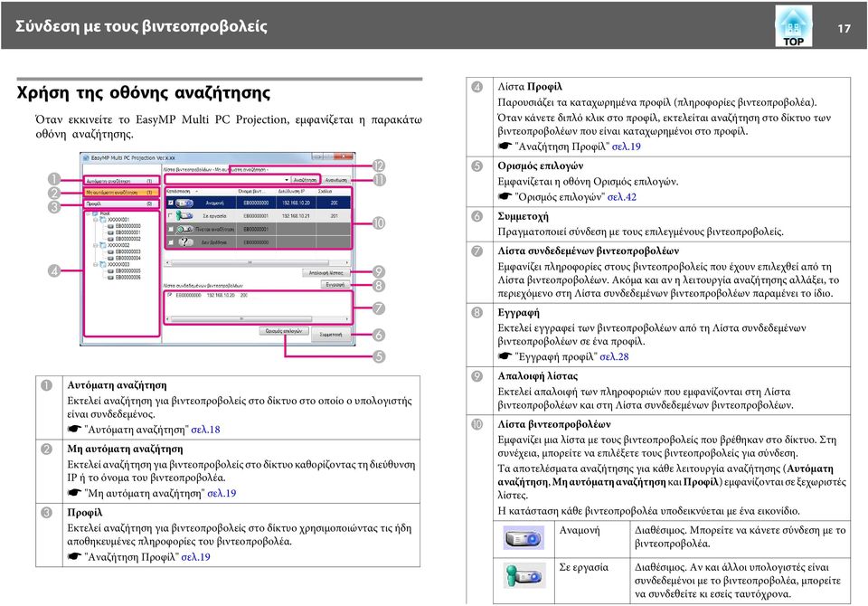Click IP 192.168.10.20 in the Αναμονή row
Screen dimensions: 868x606
[297, 203]
